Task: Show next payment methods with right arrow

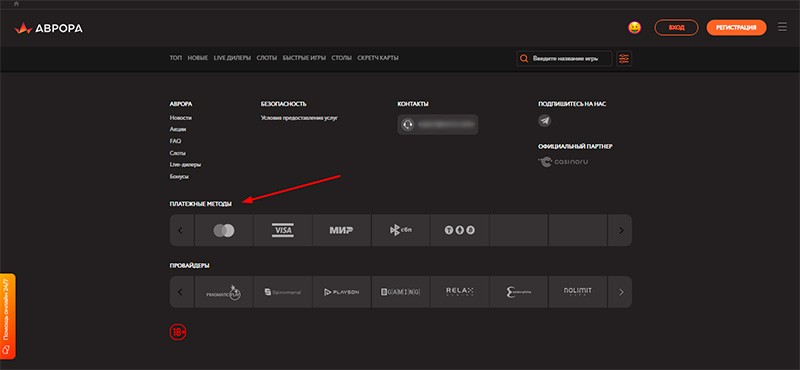Action: [620, 231]
